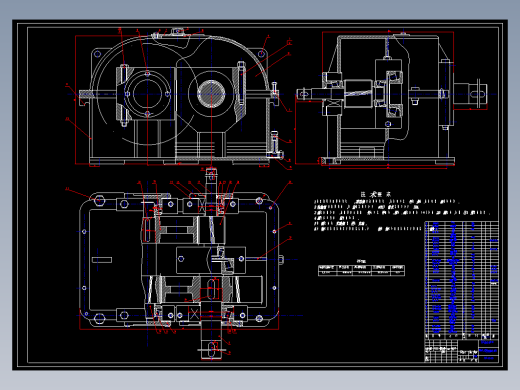Select the top plan view of the gearbox
Screen dimensions: 520x390
click(180, 263)
